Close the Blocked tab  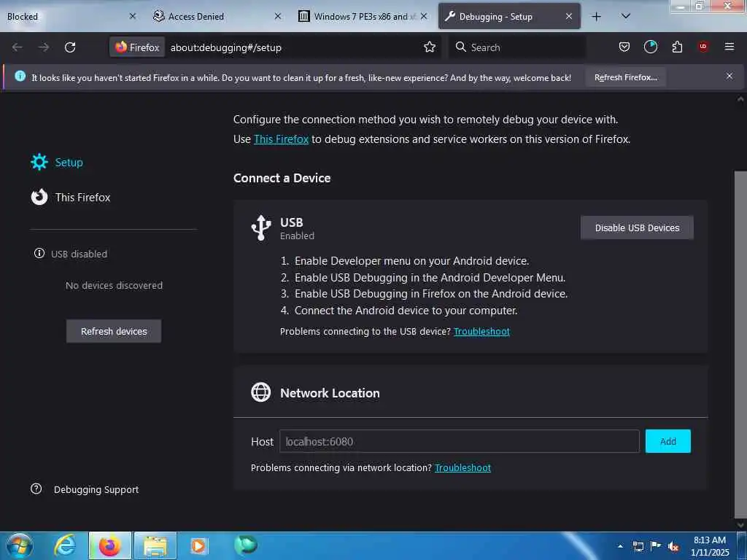(133, 16)
